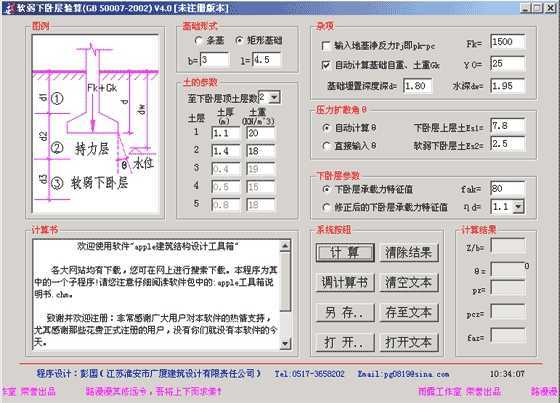This screenshot has width=560, height=403.
Task: Click the Fk input field
Action: point(508,42)
